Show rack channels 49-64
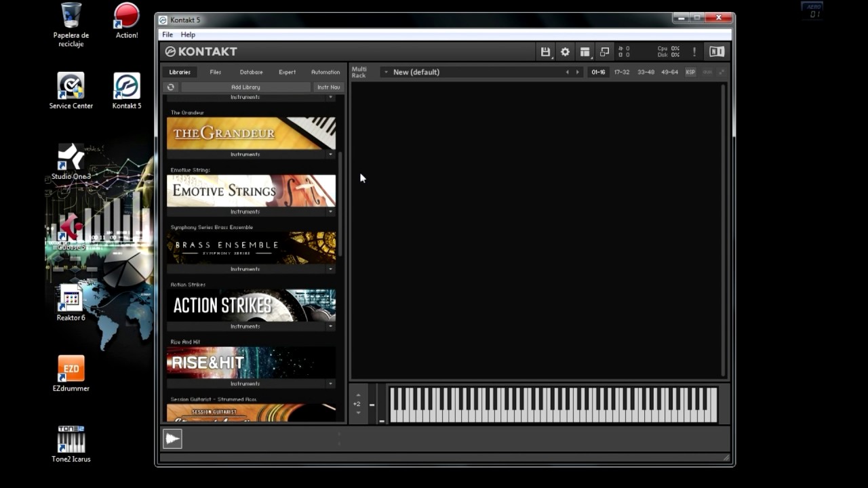 [669, 72]
